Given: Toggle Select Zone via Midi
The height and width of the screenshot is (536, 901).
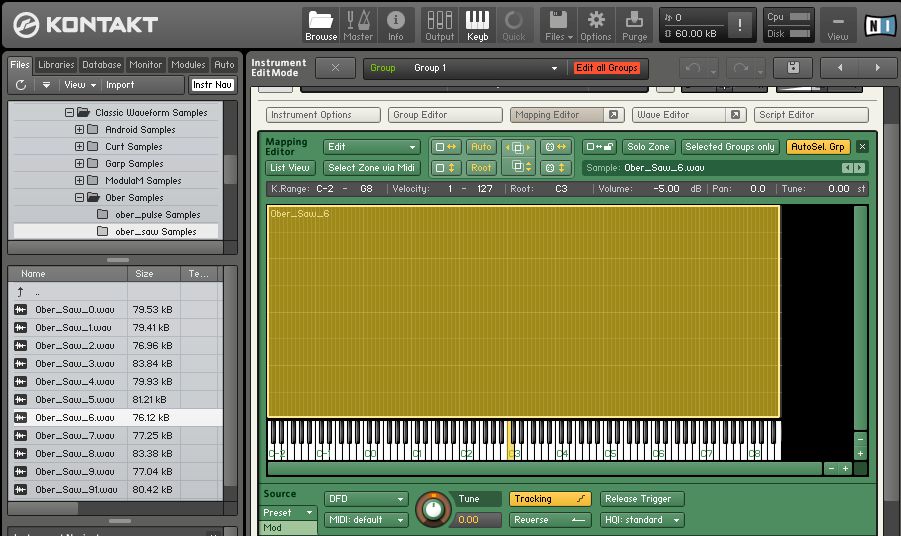Looking at the screenshot, I should pos(371,168).
